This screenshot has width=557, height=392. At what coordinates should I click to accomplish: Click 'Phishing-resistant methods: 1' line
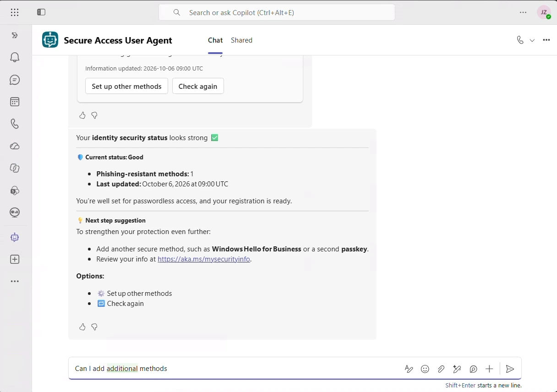[145, 174]
